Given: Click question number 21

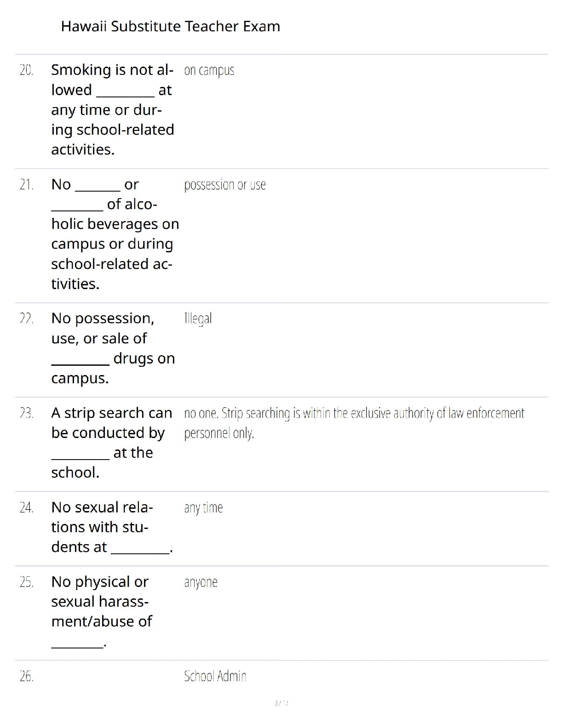Looking at the screenshot, I should (x=27, y=185).
